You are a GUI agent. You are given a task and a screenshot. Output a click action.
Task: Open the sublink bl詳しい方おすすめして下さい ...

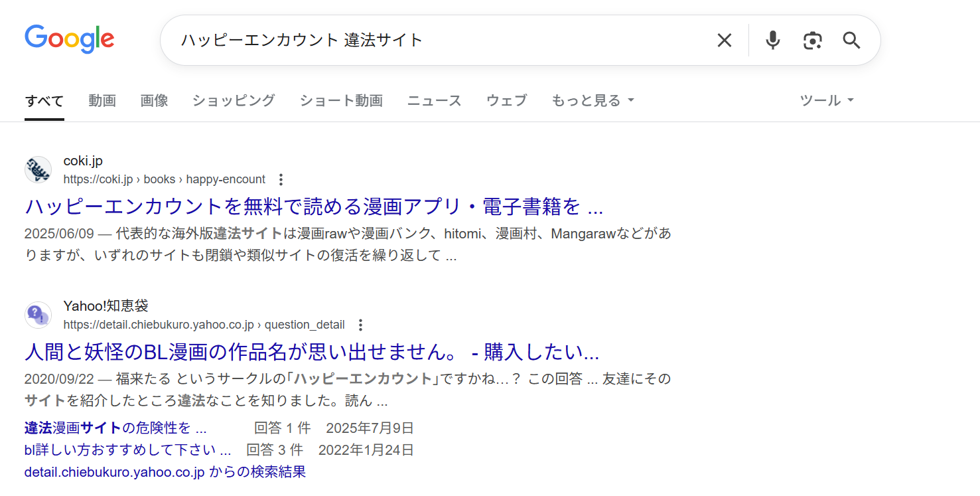point(127,450)
